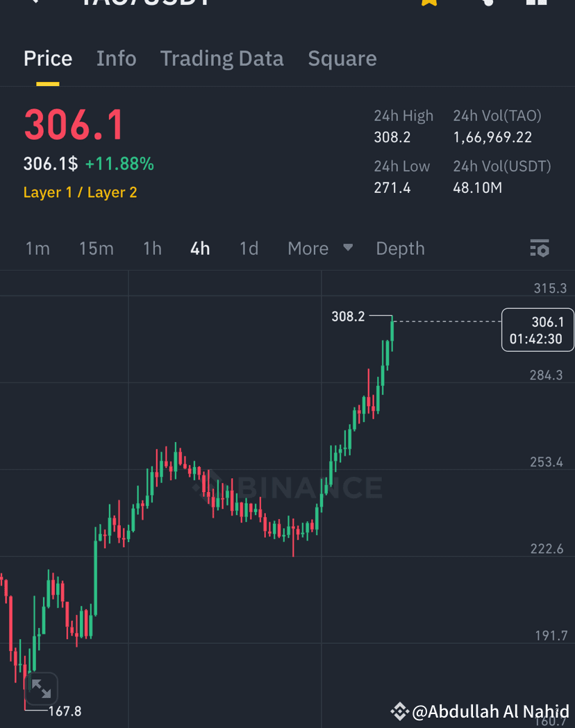
Task: Tap the 167.8 low marker on chart
Action: (65, 711)
